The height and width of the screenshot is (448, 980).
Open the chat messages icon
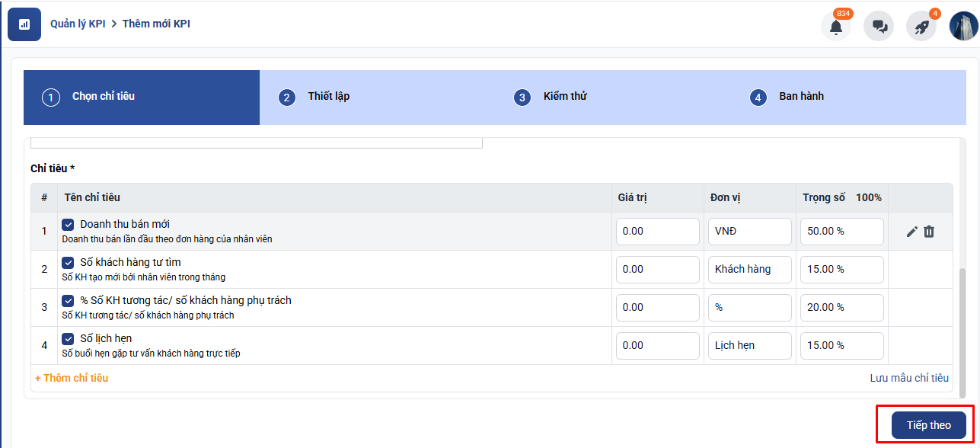879,26
